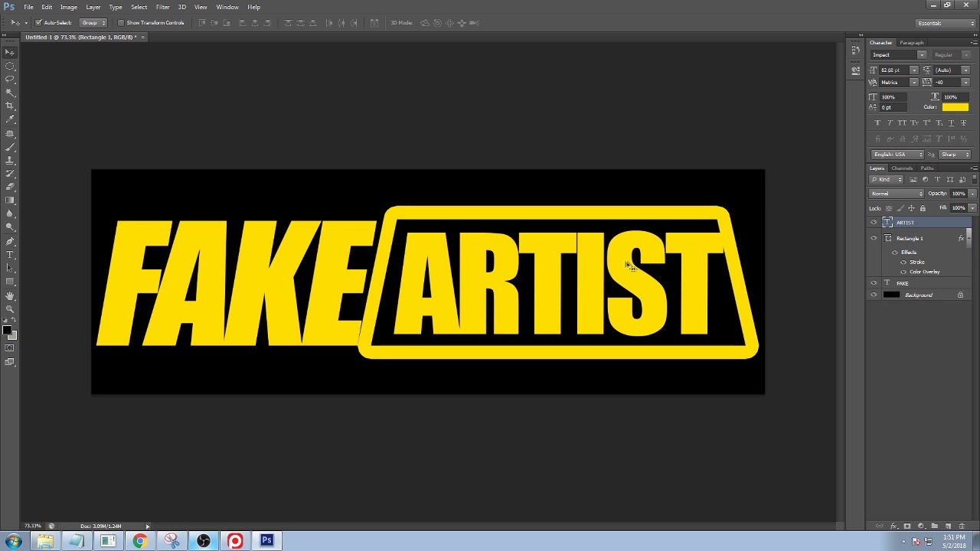Hide the Rectangle 1 layer
Viewport: 980px width, 551px height.
[x=874, y=239]
